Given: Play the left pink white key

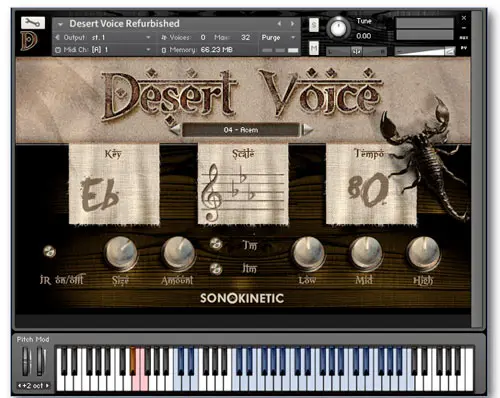Looking at the screenshot, I should 136,382.
